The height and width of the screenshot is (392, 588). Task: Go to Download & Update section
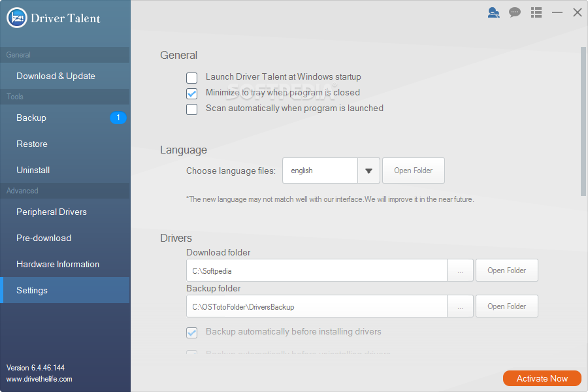pyautogui.click(x=65, y=76)
